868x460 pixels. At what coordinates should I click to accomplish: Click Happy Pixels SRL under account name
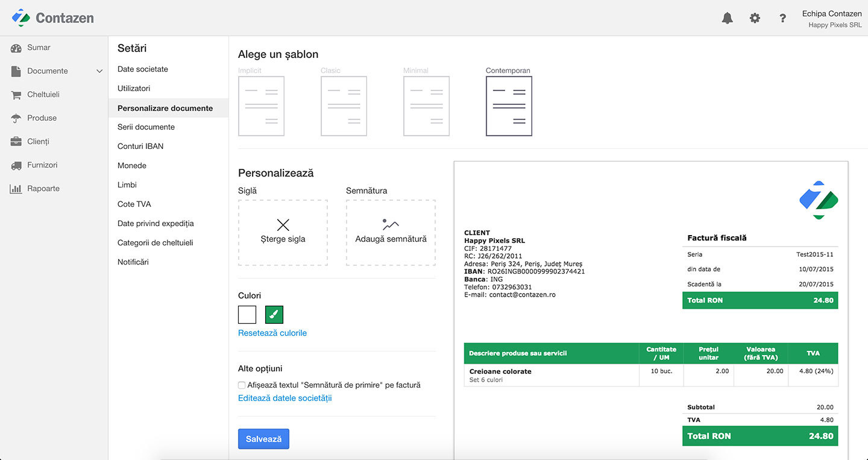835,25
